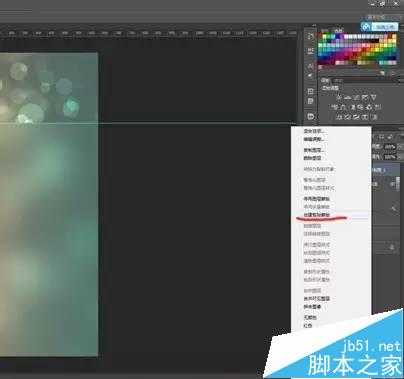
Task: Switch to the Swatches (色板) panel tab
Action: tap(338, 31)
